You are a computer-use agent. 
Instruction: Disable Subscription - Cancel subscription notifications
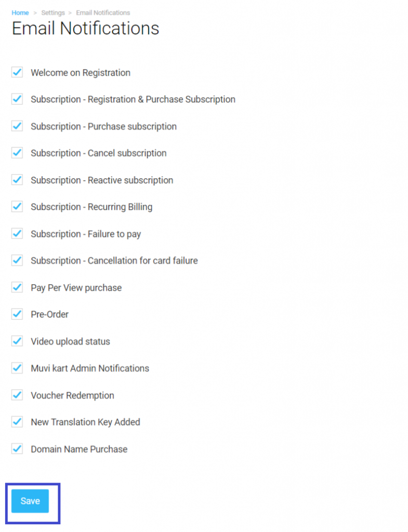(x=17, y=153)
